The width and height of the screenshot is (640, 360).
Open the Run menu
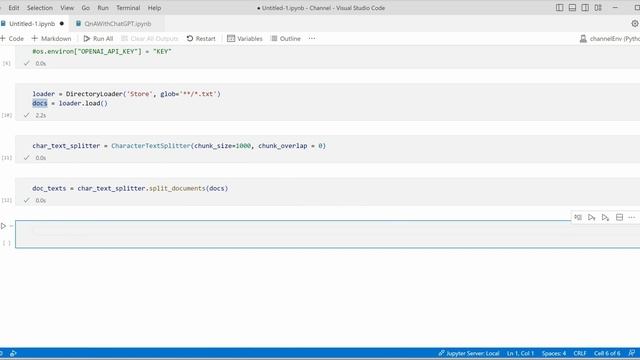point(103,8)
